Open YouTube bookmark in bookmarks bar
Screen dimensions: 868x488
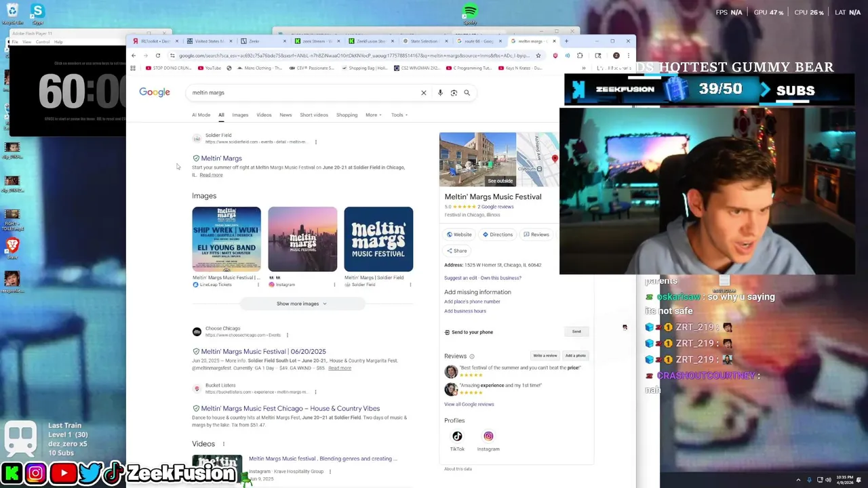210,68
